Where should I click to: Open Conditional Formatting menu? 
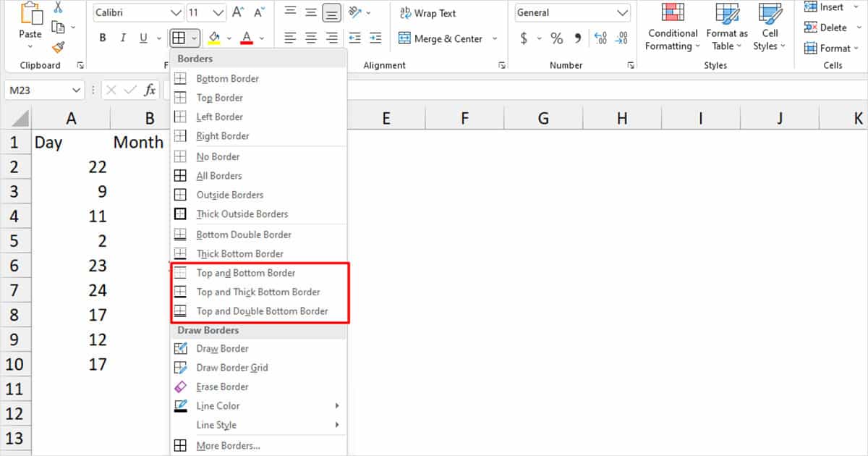(673, 28)
